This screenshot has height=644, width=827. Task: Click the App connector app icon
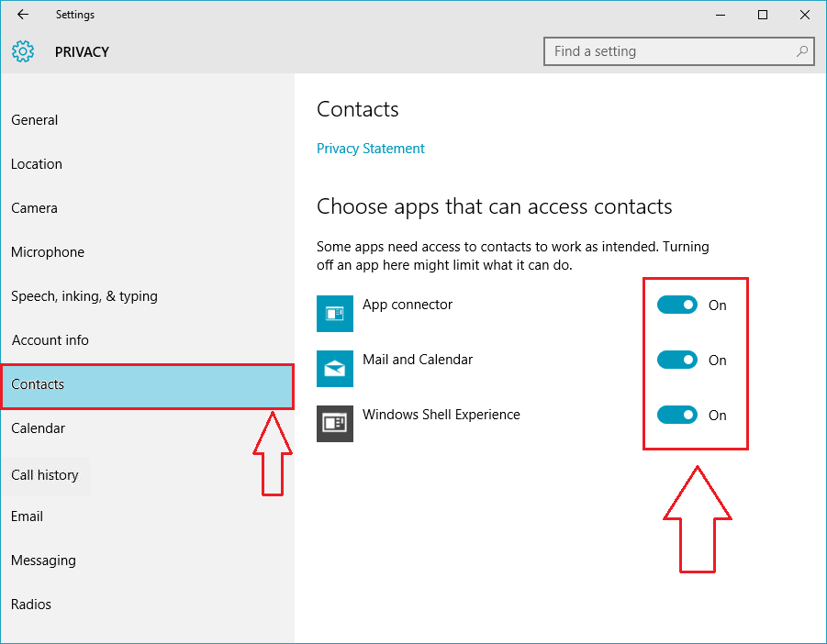pyautogui.click(x=335, y=313)
